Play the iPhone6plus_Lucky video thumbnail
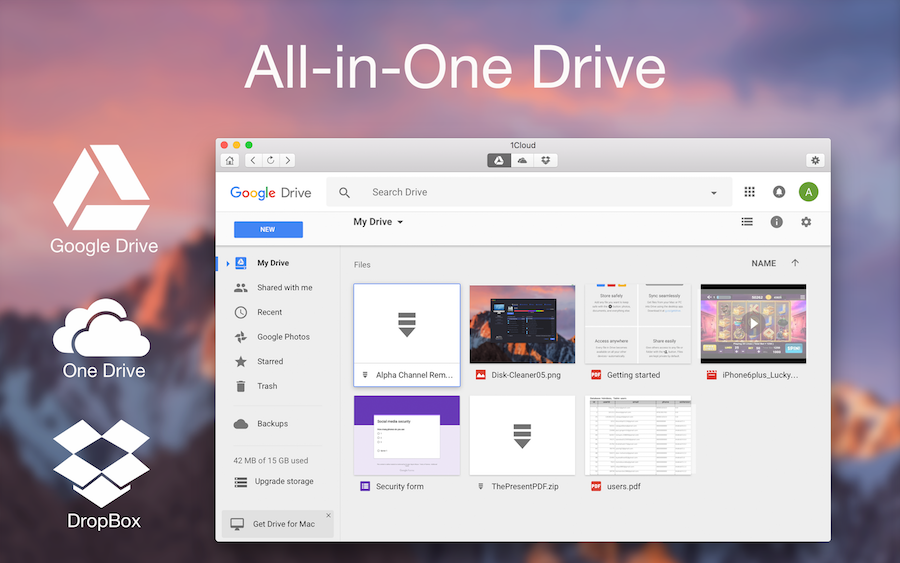 point(753,324)
